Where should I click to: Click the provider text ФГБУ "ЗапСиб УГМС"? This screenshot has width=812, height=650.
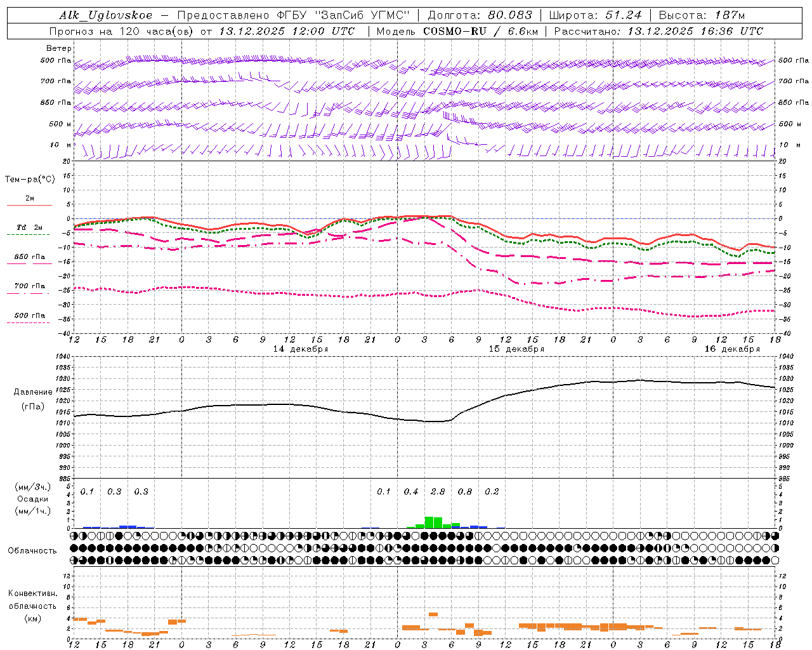click(344, 15)
